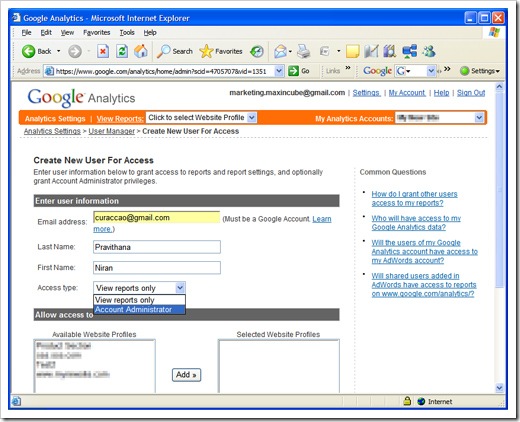The height and width of the screenshot is (422, 520).
Task: Click the Google toolbar logo
Action: [377, 71]
